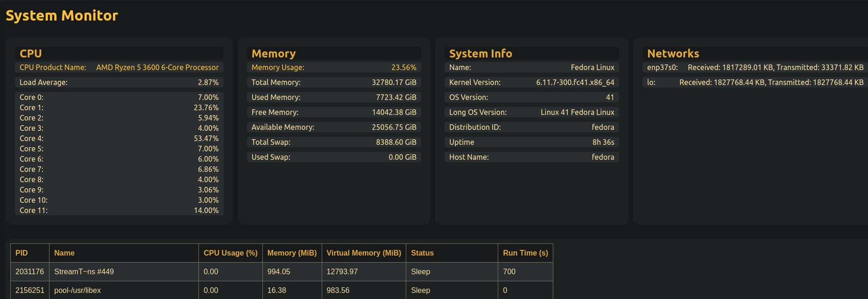Image resolution: width=868 pixels, height=299 pixels.
Task: Click the Core 6 usage row
Action: (119, 159)
